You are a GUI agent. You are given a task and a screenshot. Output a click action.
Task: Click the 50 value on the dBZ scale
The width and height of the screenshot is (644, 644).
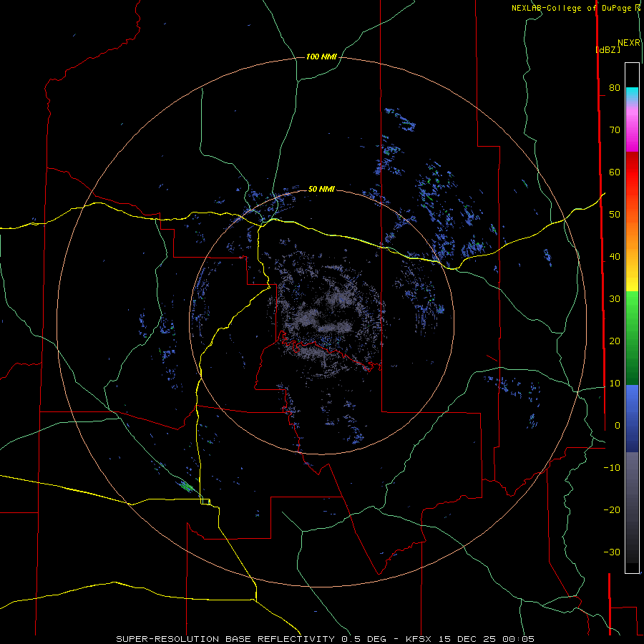tap(615, 215)
